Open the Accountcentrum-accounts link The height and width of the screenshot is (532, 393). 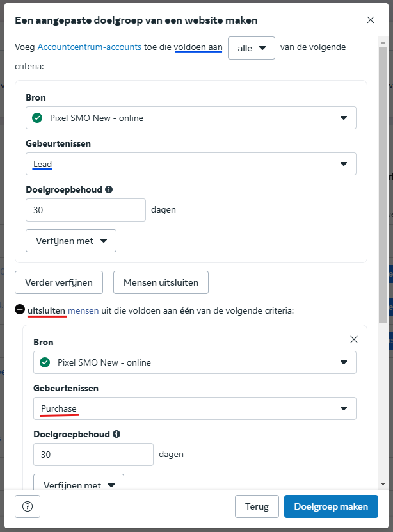(89, 47)
